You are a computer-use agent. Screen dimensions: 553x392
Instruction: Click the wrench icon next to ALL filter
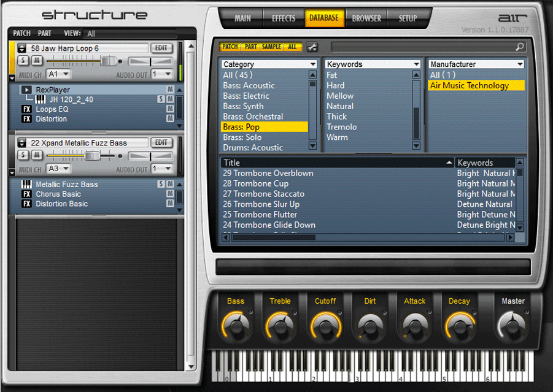(311, 47)
